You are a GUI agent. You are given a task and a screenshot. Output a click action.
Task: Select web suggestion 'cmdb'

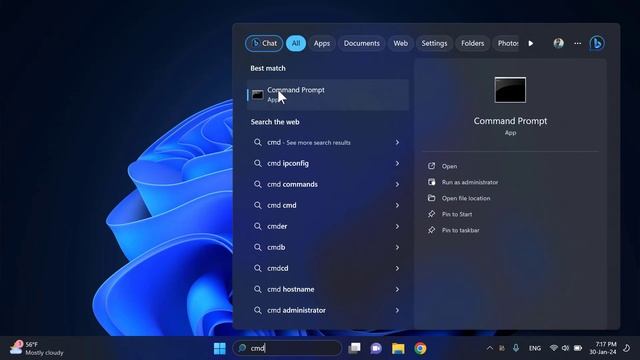328,247
